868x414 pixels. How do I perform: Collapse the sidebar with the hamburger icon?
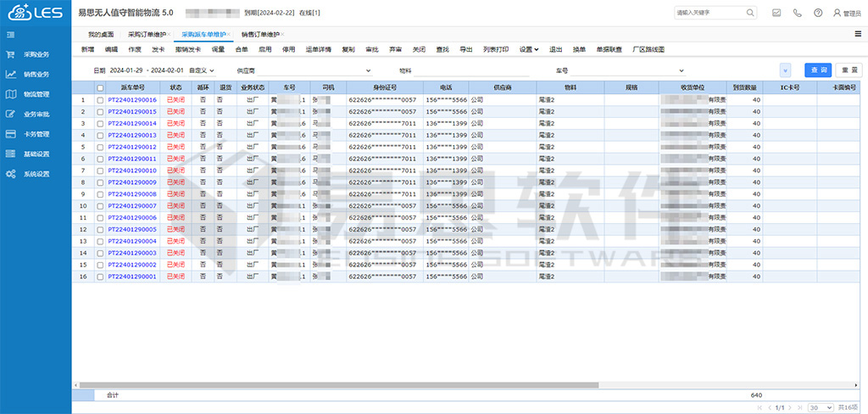9,35
